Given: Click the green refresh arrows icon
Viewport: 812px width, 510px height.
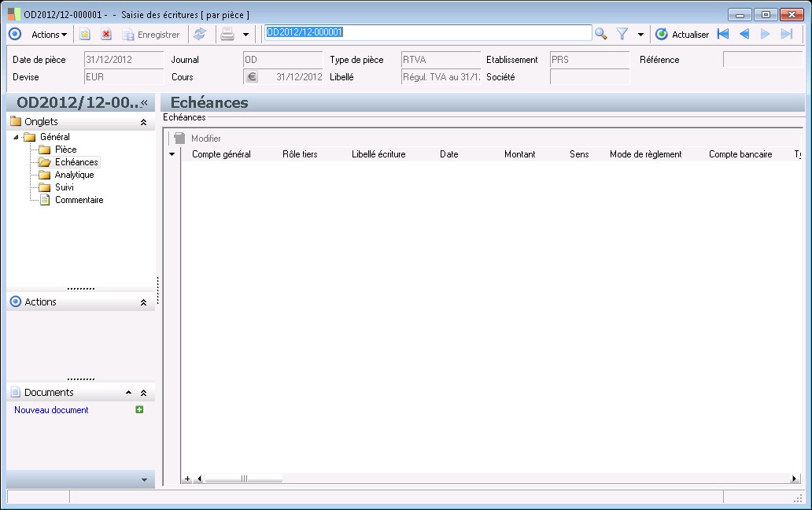Looking at the screenshot, I should click(x=200, y=35).
